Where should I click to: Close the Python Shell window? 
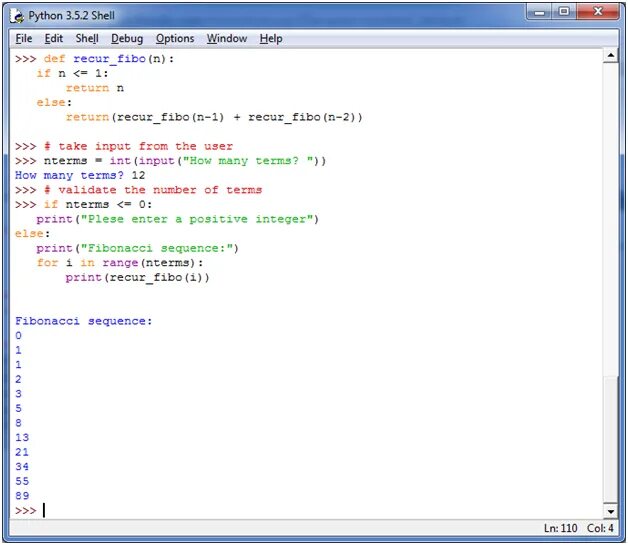point(598,12)
